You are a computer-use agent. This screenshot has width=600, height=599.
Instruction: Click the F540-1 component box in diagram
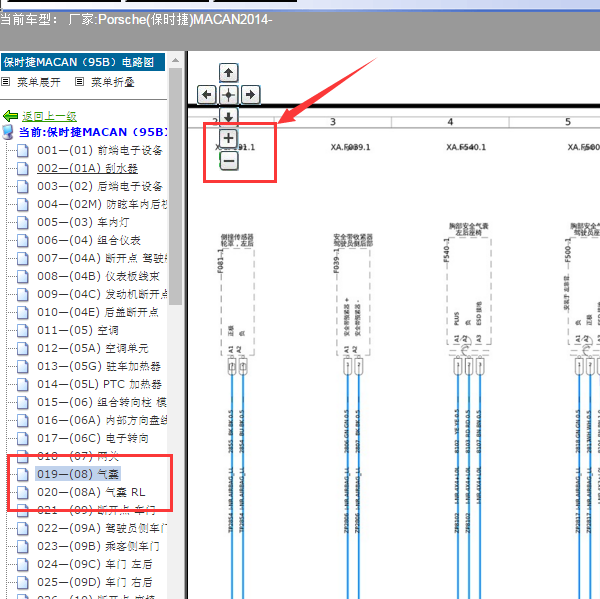pyautogui.click(x=469, y=291)
